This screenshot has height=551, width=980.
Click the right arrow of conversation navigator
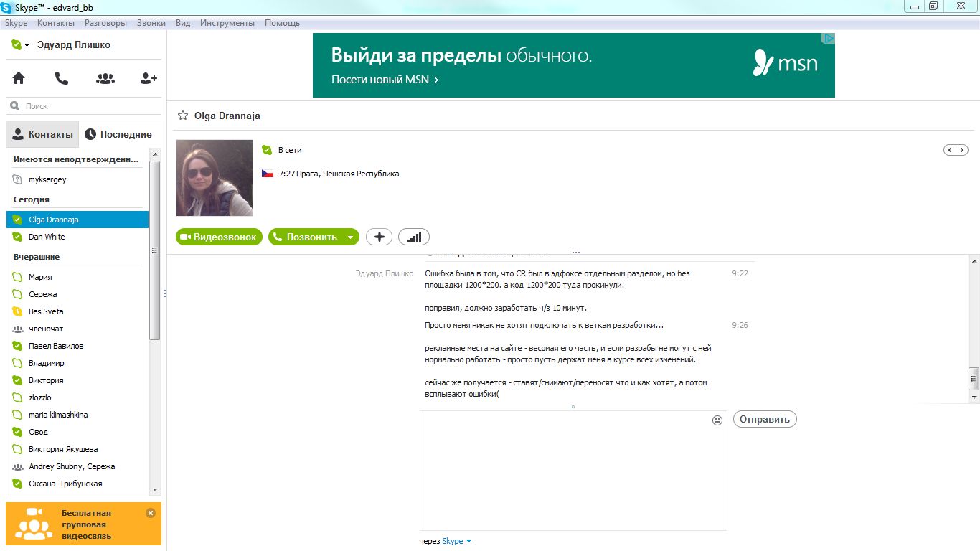click(x=962, y=150)
